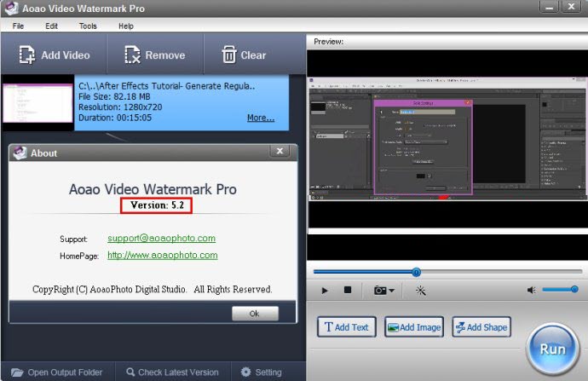This screenshot has height=381, width=588.
Task: Open Setting from the bottom bar
Action: coord(262,372)
